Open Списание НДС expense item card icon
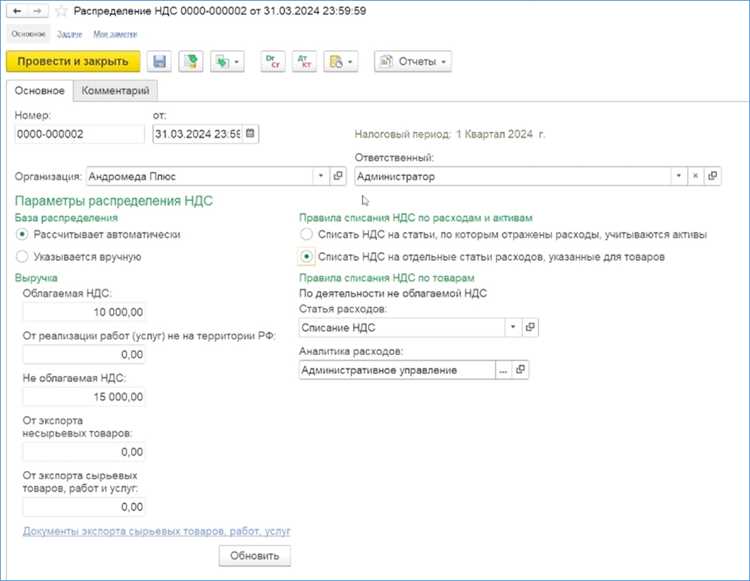Screen dimensions: 750x581 (x=530, y=327)
